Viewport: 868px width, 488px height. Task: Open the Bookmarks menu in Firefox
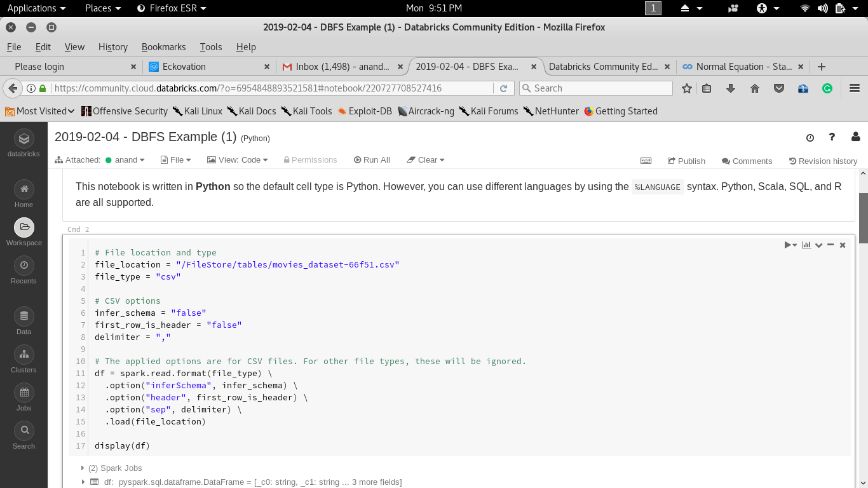coord(163,46)
